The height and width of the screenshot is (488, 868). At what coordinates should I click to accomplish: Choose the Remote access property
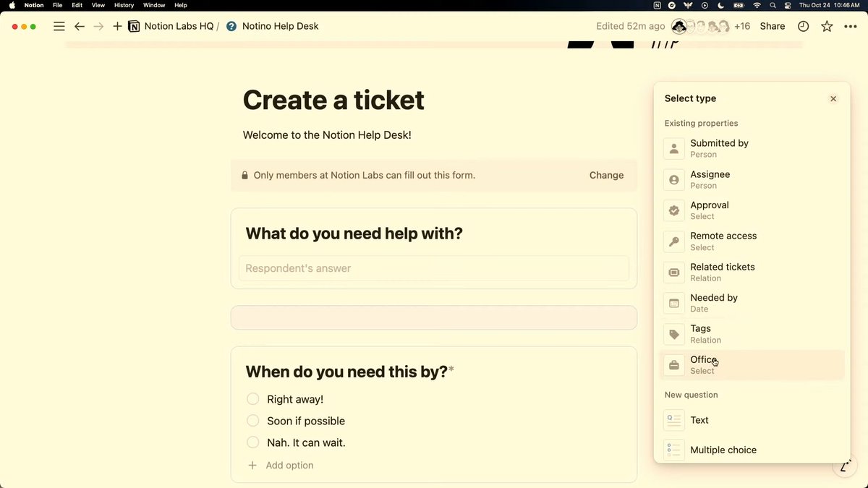[752, 241]
